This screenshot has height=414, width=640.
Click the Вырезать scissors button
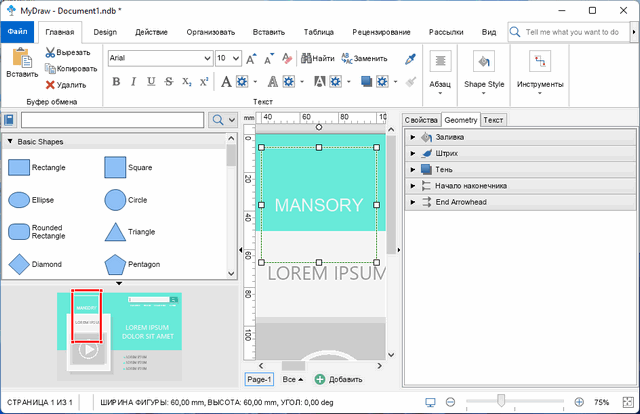click(50, 52)
